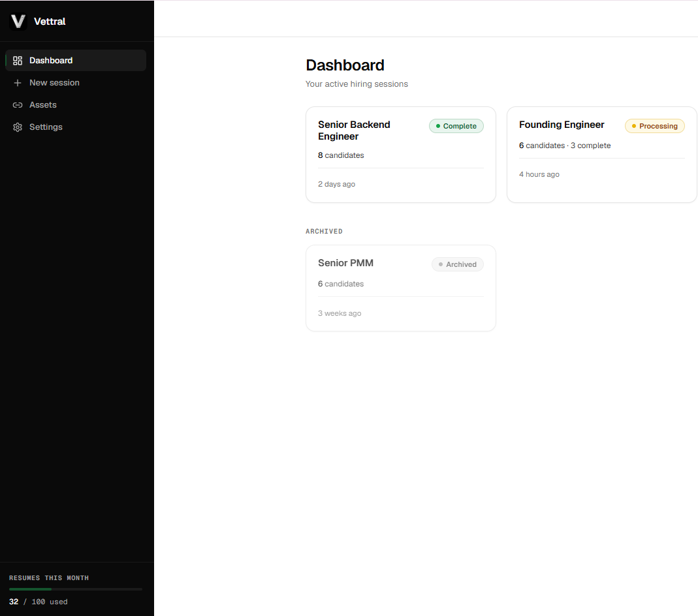Click the yellow Processing status badge
The height and width of the screenshot is (616, 698).
click(654, 126)
